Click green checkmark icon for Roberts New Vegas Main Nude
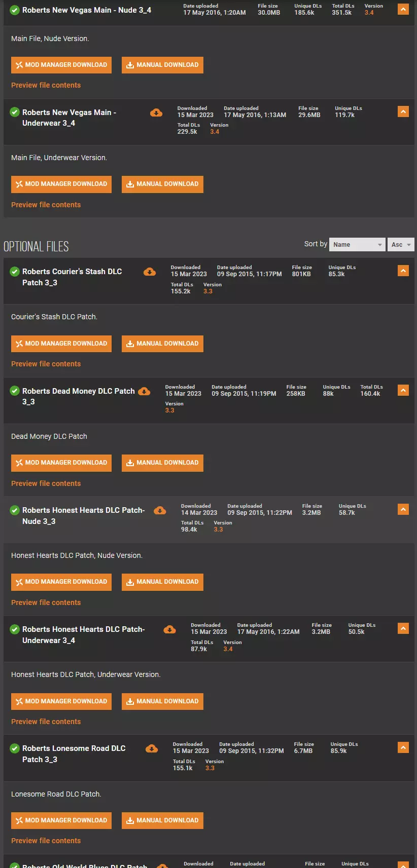The height and width of the screenshot is (868, 417). [15, 10]
